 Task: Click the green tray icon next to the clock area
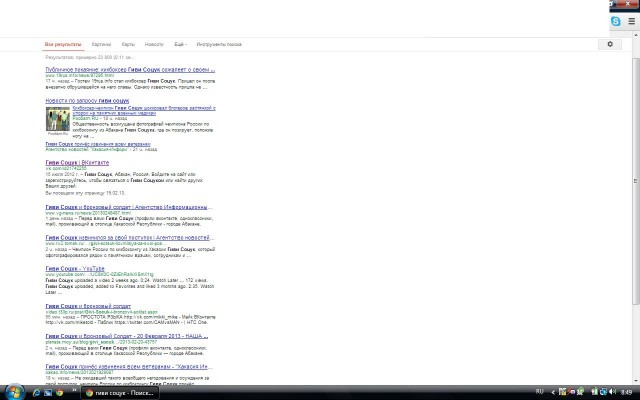(580, 392)
